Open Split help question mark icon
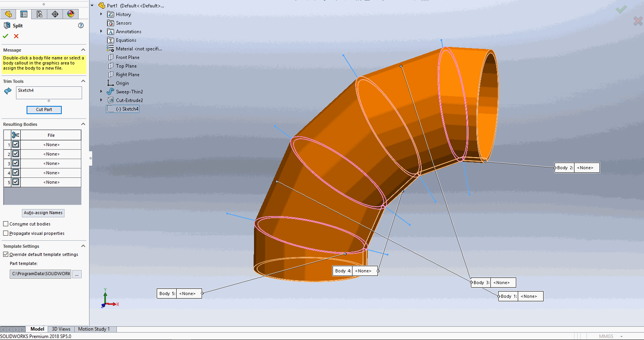 click(x=81, y=25)
